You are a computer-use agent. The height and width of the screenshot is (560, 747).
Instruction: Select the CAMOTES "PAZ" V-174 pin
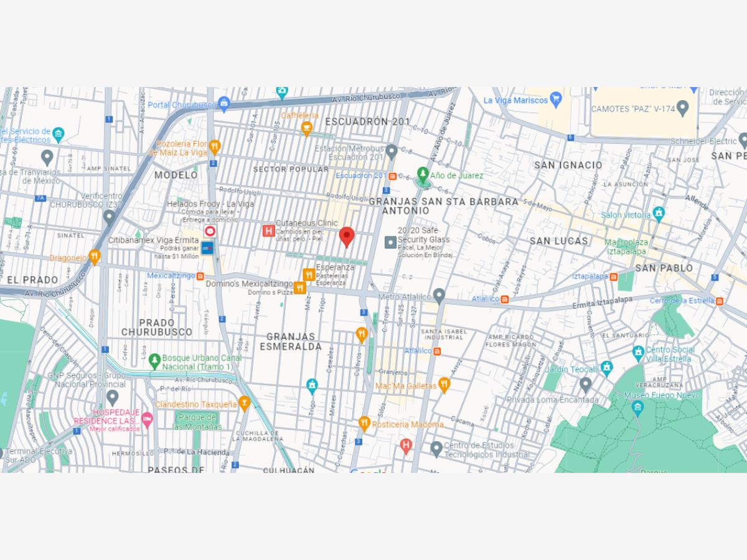tap(683, 108)
